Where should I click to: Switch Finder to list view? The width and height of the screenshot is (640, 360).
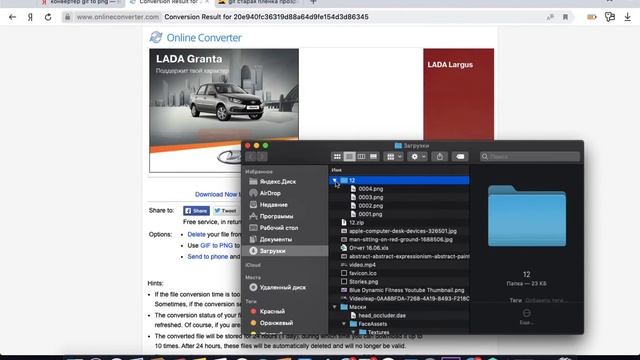click(349, 157)
